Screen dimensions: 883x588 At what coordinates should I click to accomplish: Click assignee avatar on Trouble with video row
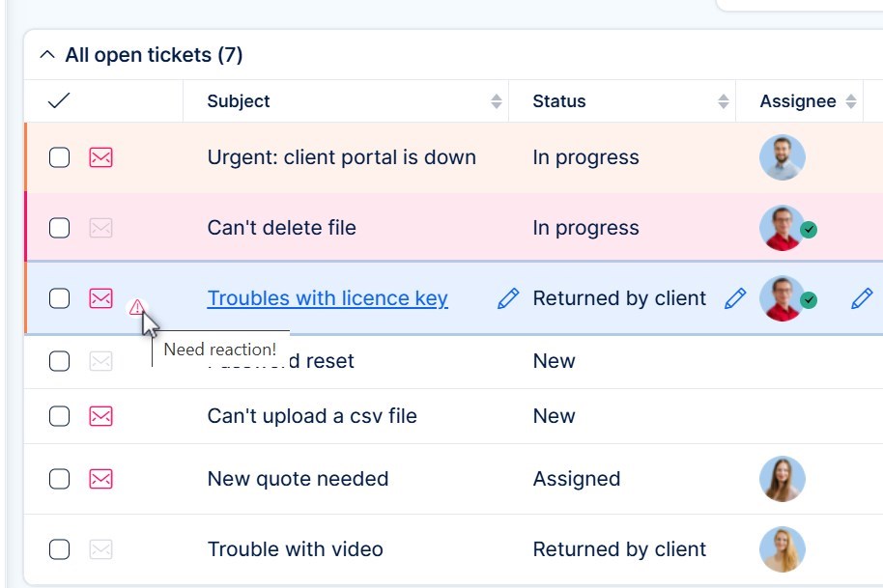[782, 549]
